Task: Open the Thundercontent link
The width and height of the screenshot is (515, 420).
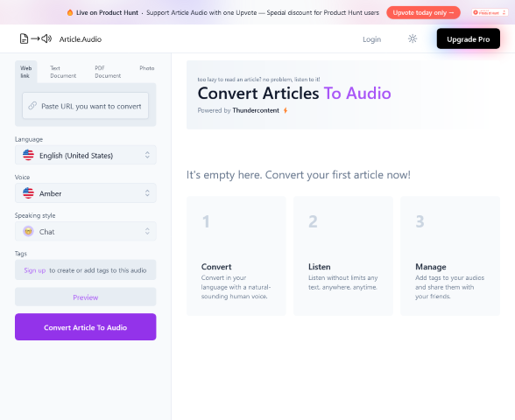Action: coord(256,110)
